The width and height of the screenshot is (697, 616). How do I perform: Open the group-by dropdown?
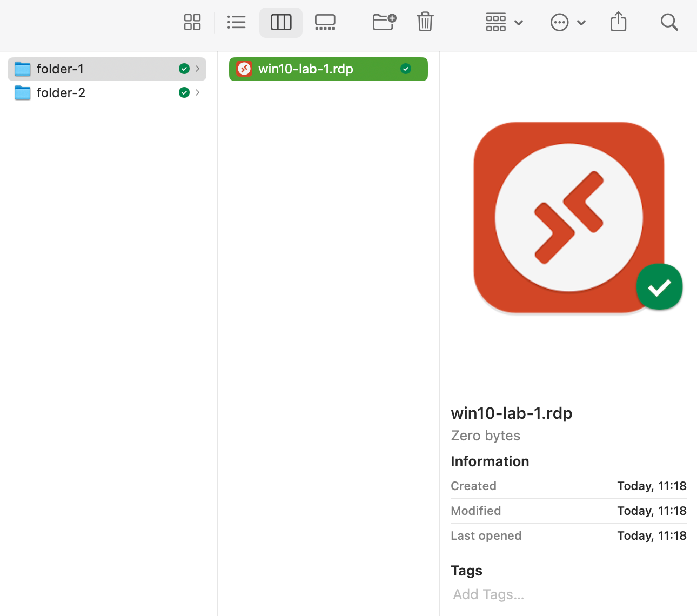click(504, 22)
